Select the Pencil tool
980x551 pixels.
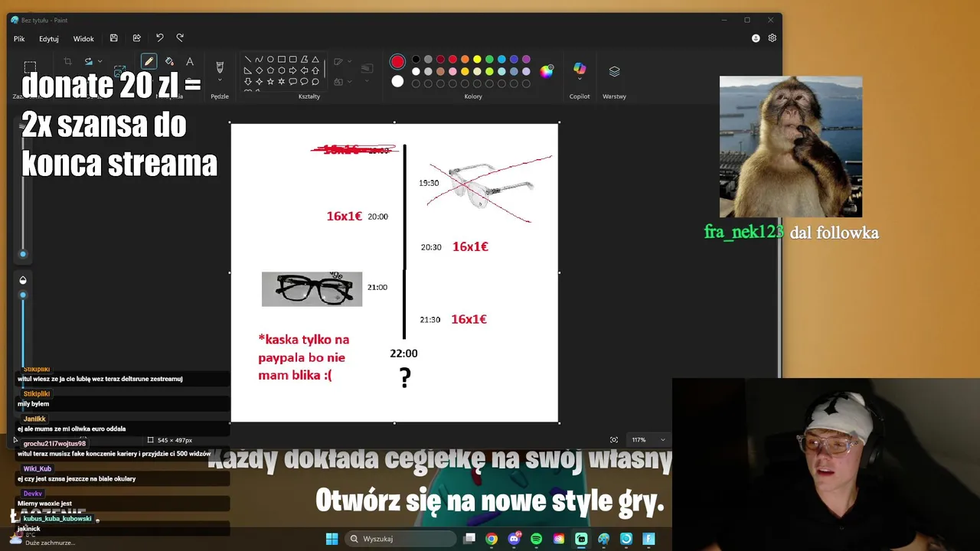tap(149, 61)
